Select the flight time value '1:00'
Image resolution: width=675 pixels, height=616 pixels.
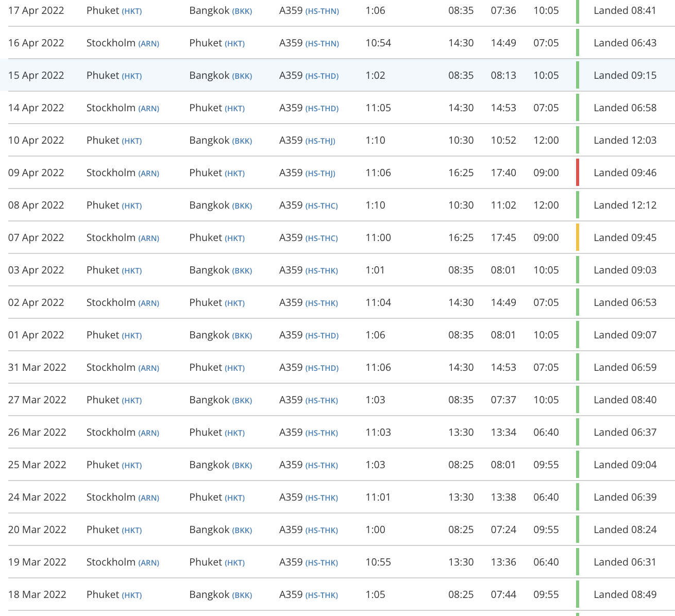(375, 529)
